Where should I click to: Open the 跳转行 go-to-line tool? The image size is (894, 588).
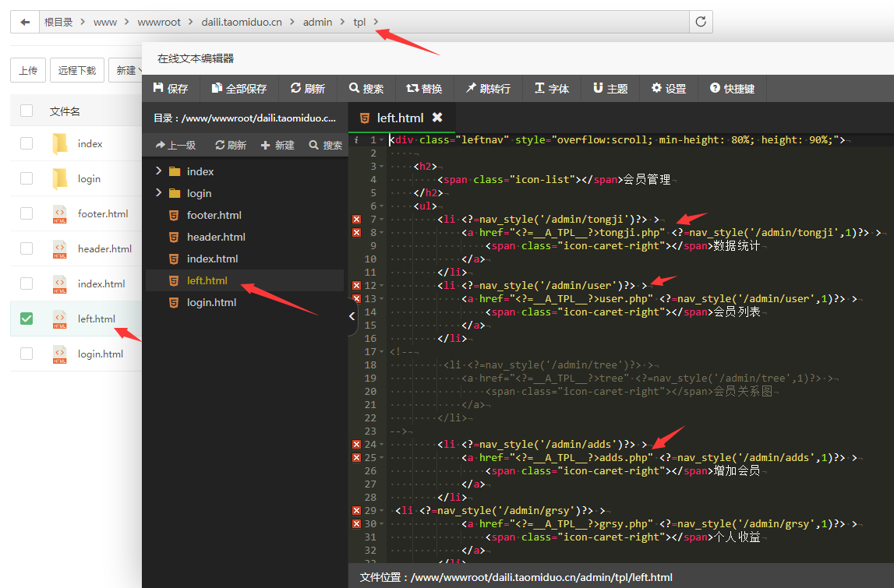tap(488, 88)
